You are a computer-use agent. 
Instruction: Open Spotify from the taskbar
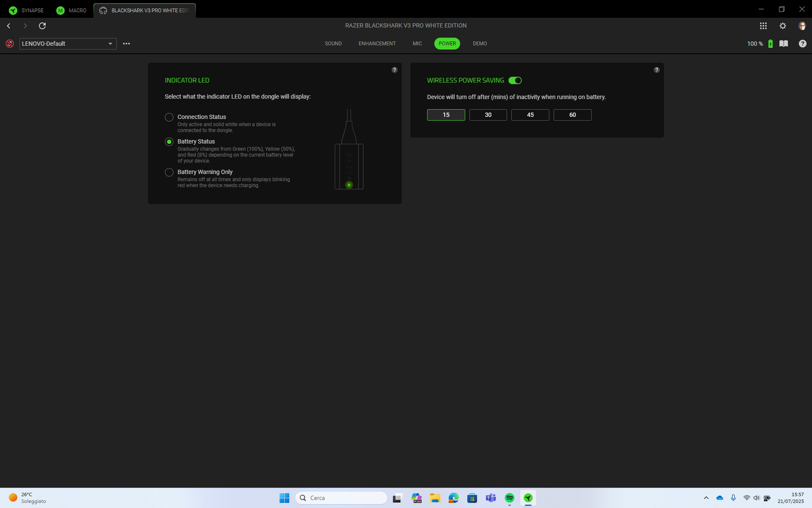(x=510, y=498)
